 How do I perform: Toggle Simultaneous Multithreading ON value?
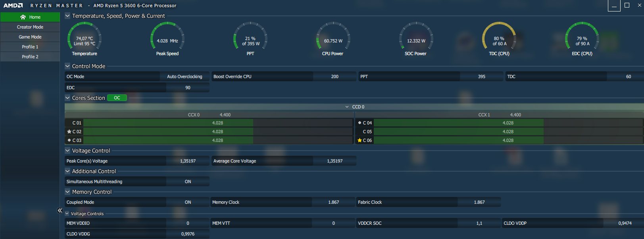click(188, 182)
